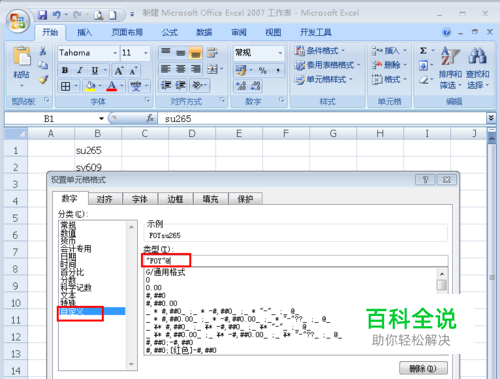Open the Alignment tab in dialog

click(105, 199)
